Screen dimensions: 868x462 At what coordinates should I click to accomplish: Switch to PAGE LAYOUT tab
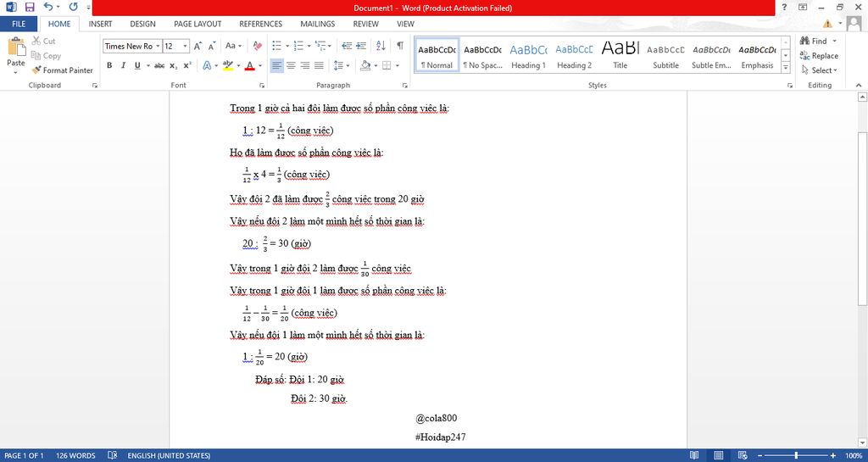(198, 24)
